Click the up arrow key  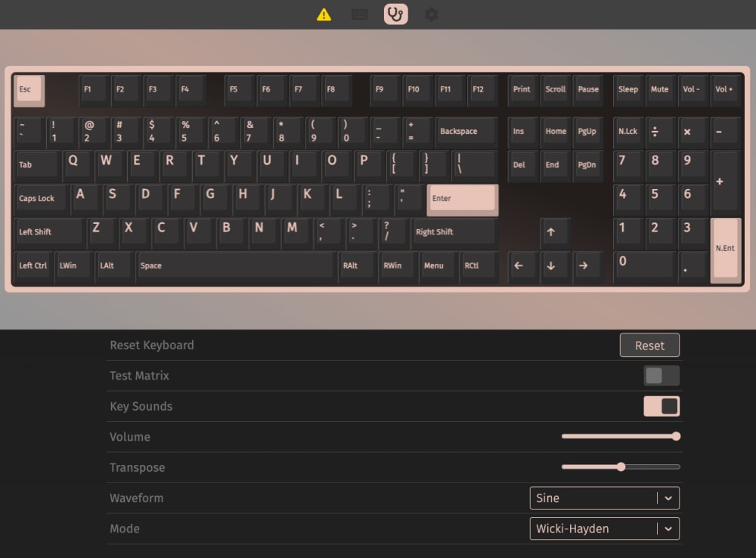[x=555, y=234]
